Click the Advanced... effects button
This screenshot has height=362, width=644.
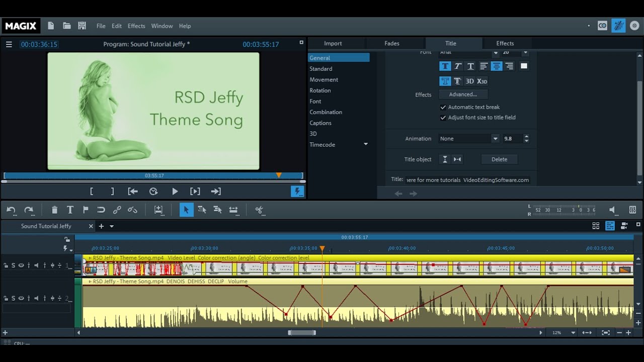coord(463,95)
